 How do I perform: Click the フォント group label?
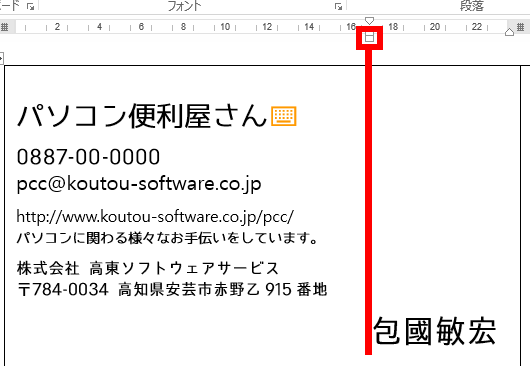185,6
